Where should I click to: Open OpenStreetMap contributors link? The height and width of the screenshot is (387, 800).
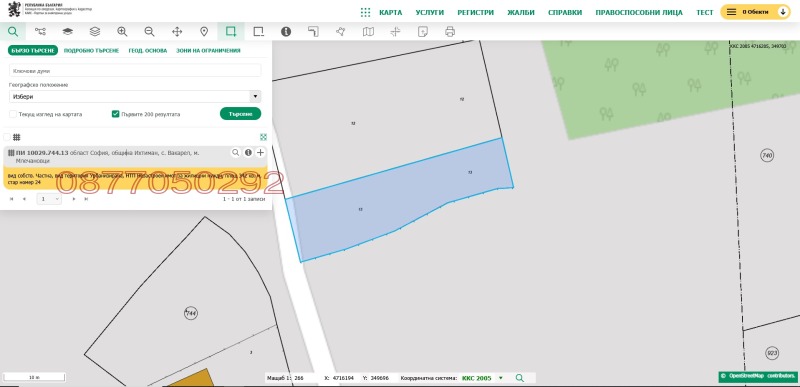(758, 376)
